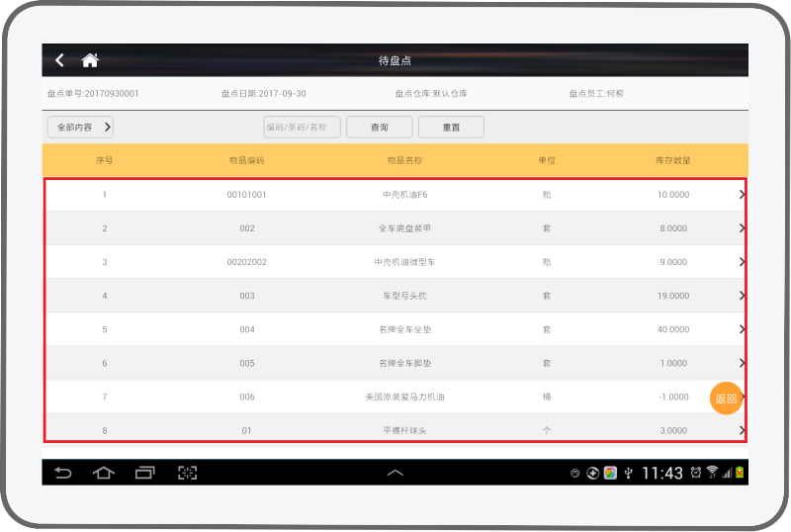The height and width of the screenshot is (532, 791).
Task: Tap the screenshot capture icon in navigation bar
Action: [x=188, y=473]
